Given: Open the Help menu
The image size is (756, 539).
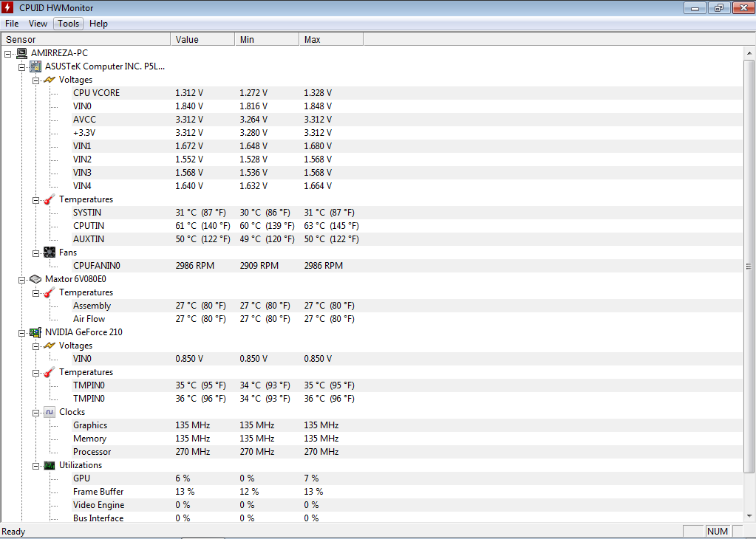Looking at the screenshot, I should pos(98,24).
